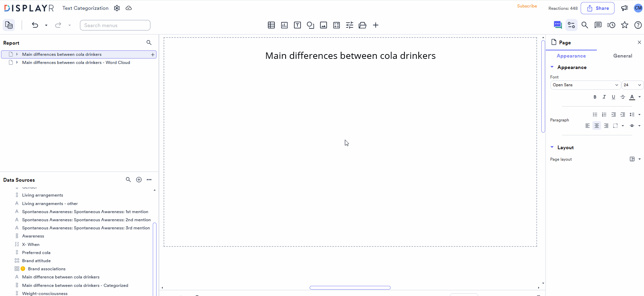The image size is (644, 296).
Task: Open announcements megaphone icon
Action: click(624, 8)
